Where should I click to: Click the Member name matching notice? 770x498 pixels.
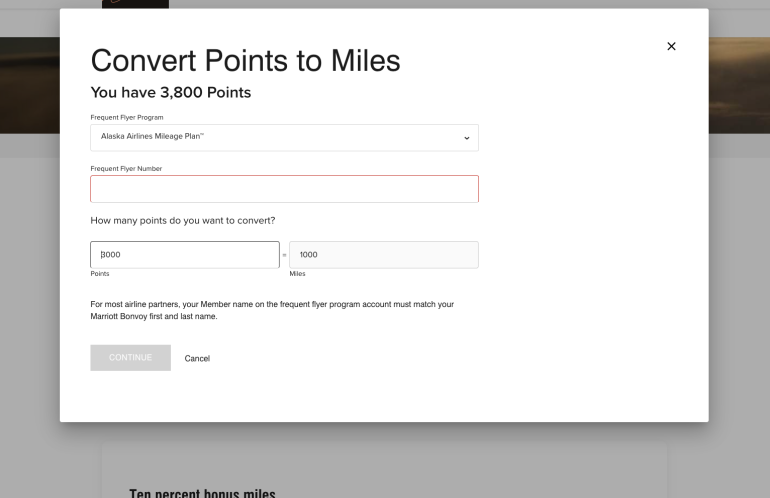click(x=272, y=310)
